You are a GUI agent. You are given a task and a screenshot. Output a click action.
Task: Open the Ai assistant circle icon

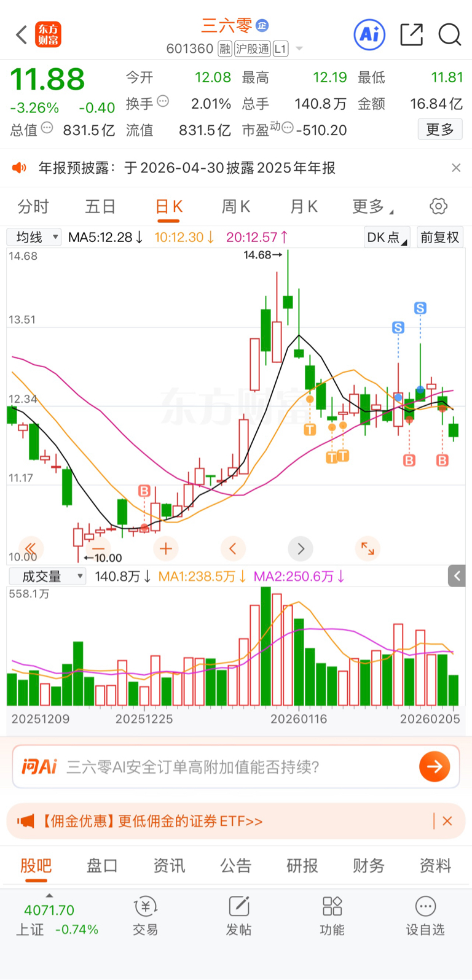[369, 34]
